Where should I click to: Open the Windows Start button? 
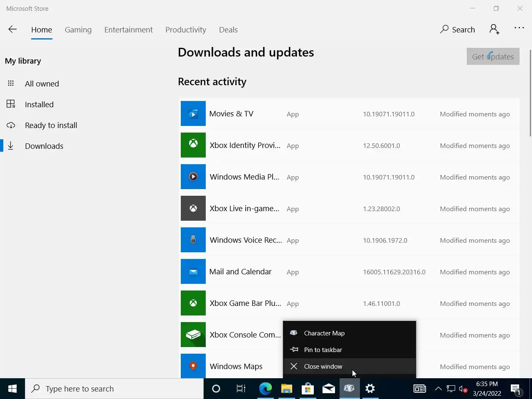[x=12, y=389]
